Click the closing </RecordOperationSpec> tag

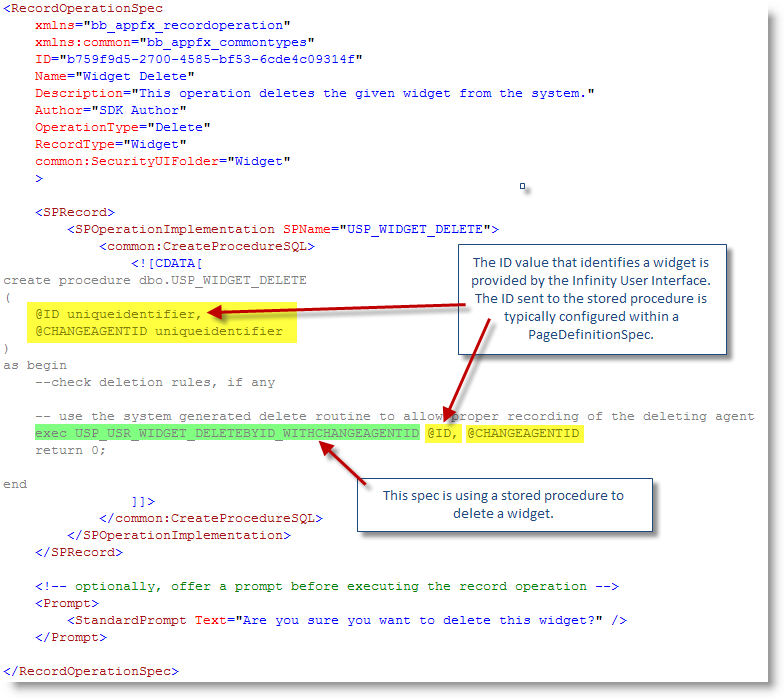[91, 672]
